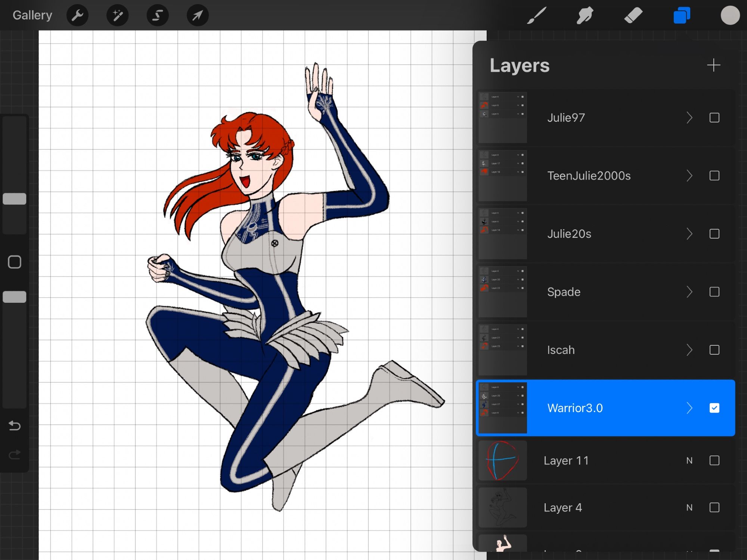Adjust the brush opacity slider handle

(x=15, y=297)
